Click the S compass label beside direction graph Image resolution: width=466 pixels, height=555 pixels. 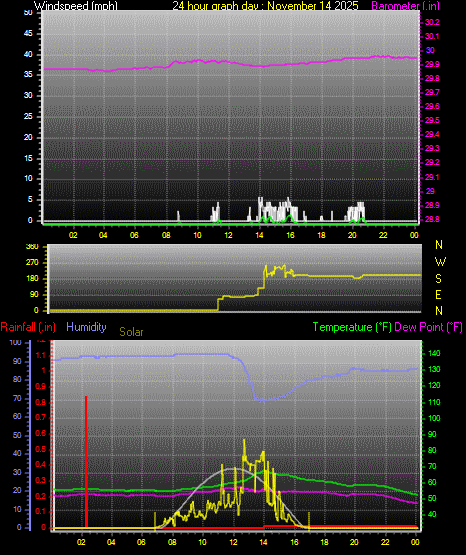(438, 279)
